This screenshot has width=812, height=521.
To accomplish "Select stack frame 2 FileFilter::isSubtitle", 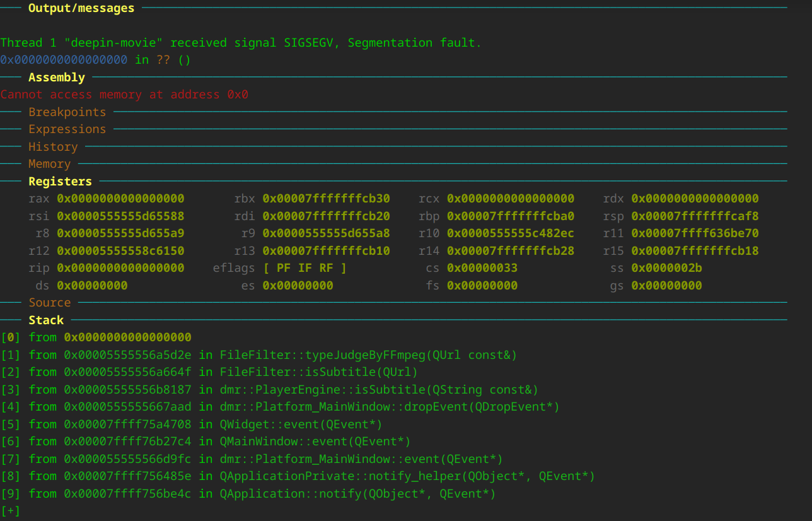I will point(318,372).
